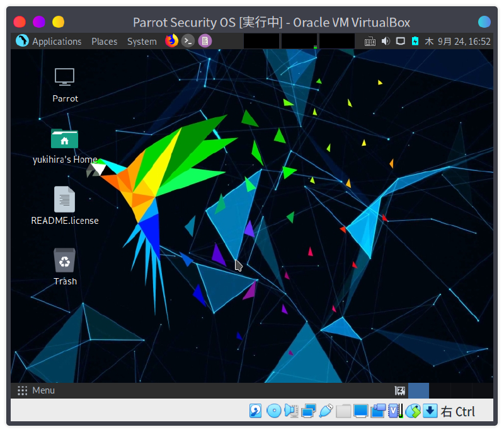504x432 pixels.
Task: Open the Places menu
Action: tap(104, 41)
